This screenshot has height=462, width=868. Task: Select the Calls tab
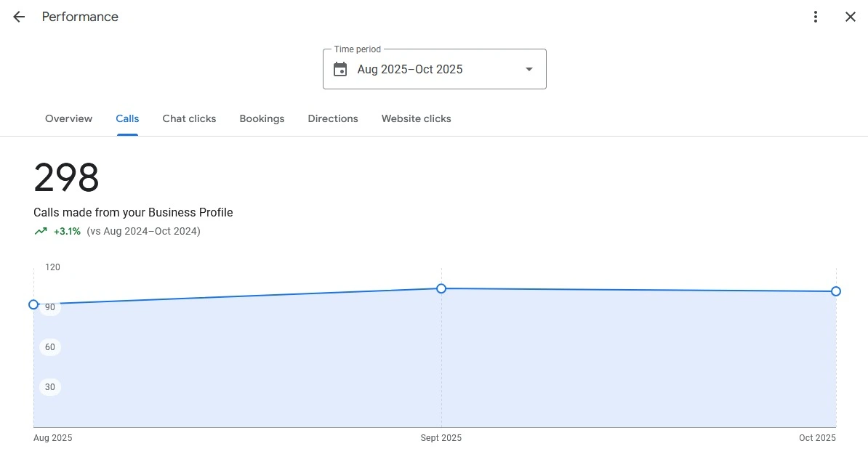127,118
